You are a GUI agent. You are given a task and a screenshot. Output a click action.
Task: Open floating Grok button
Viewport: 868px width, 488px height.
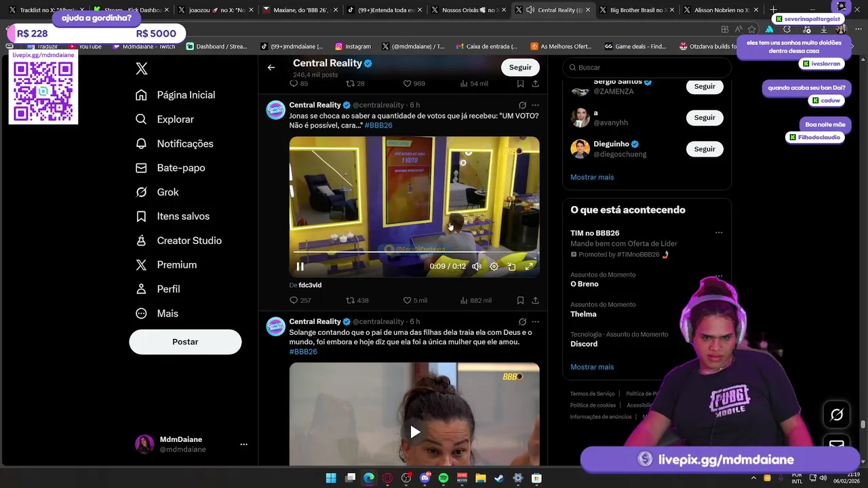tap(837, 415)
